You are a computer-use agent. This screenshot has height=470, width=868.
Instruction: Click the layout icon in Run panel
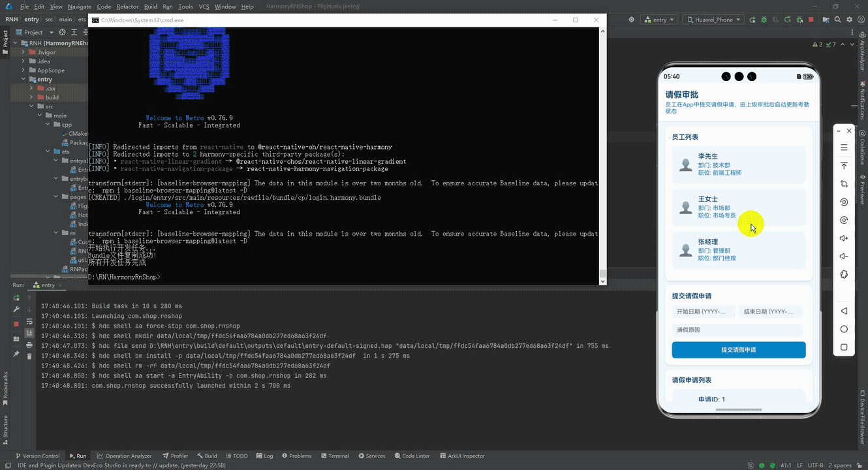point(16,339)
